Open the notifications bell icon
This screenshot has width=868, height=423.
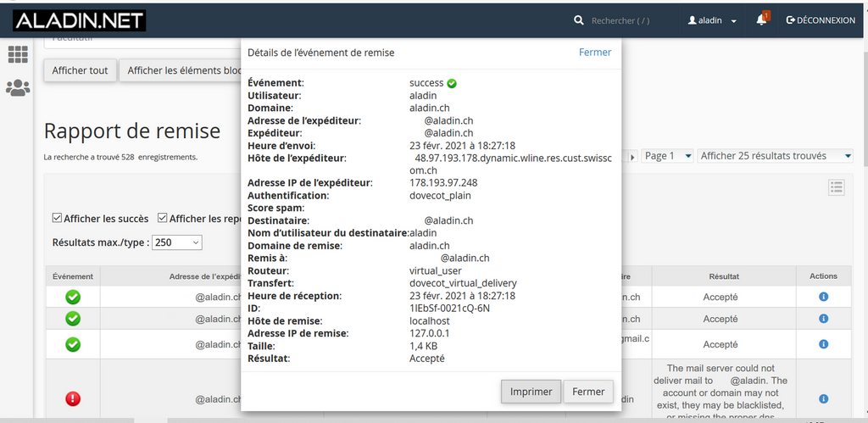761,20
